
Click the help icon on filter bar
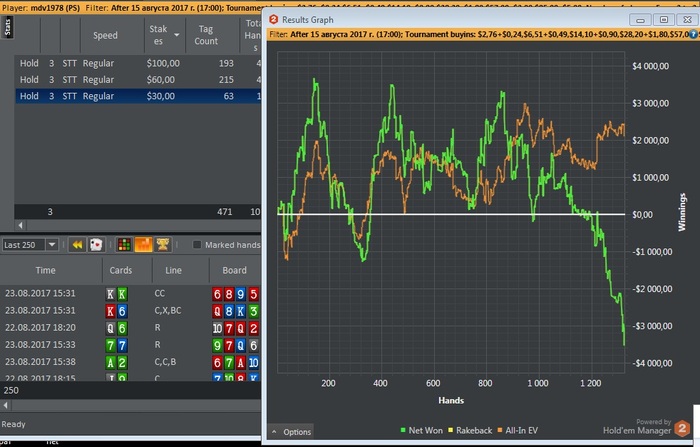(x=693, y=34)
